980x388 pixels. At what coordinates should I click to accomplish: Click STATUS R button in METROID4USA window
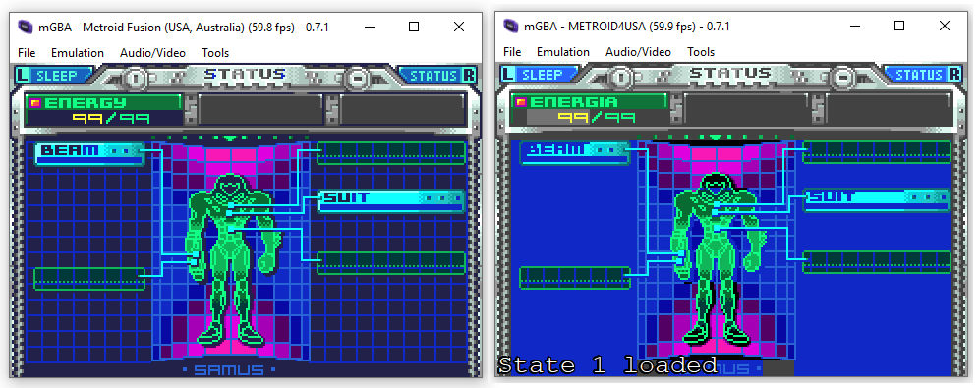click(x=924, y=75)
